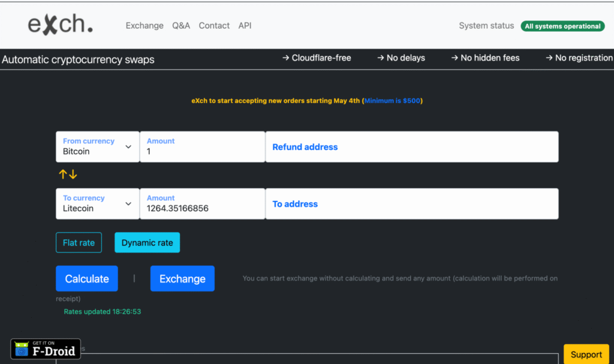The height and width of the screenshot is (364, 614).
Task: Click the eXch new orders May 4th announcement
Action: coord(307,101)
